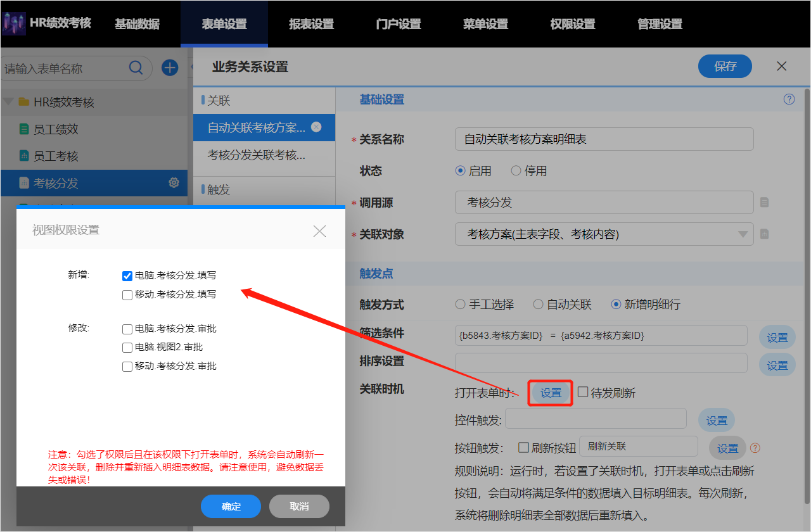Click the 筛选条件 expression field
The image size is (811, 532).
[x=601, y=336]
